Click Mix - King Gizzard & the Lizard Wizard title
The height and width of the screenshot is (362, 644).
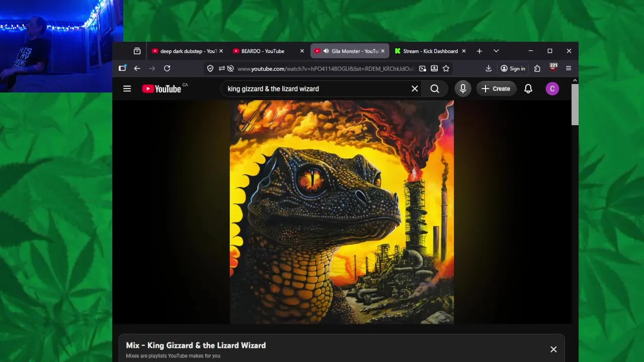coord(196,345)
